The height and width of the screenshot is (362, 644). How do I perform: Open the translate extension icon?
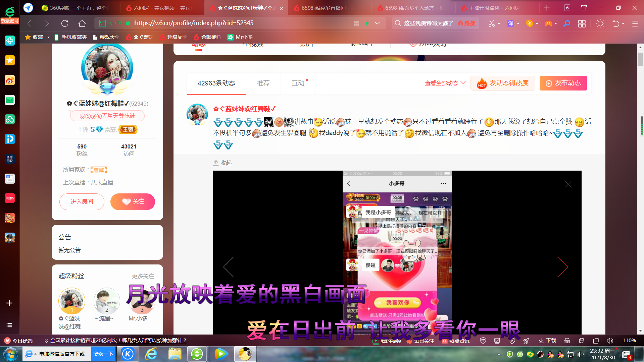510,23
